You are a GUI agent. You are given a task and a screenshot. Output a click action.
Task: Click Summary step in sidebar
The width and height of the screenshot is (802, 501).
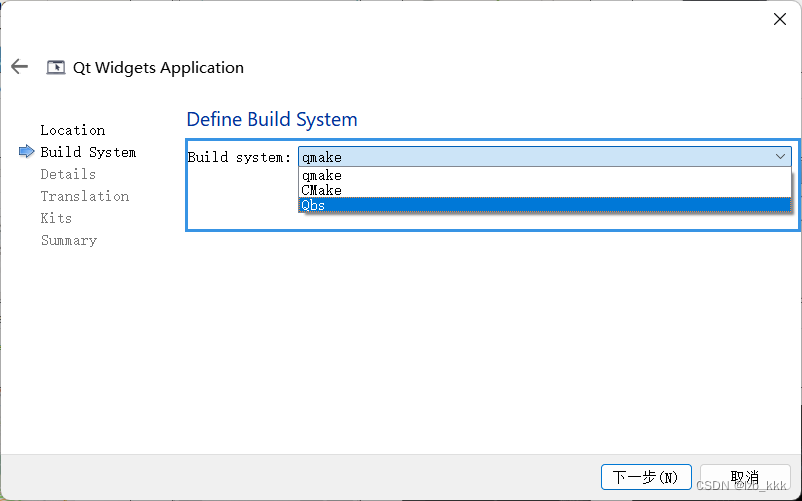pyautogui.click(x=69, y=240)
